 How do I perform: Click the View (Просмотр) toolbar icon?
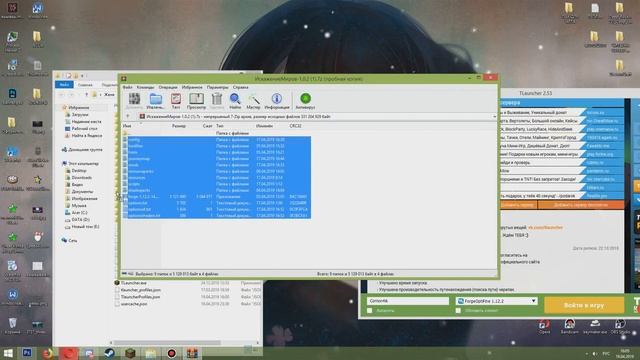(196, 100)
